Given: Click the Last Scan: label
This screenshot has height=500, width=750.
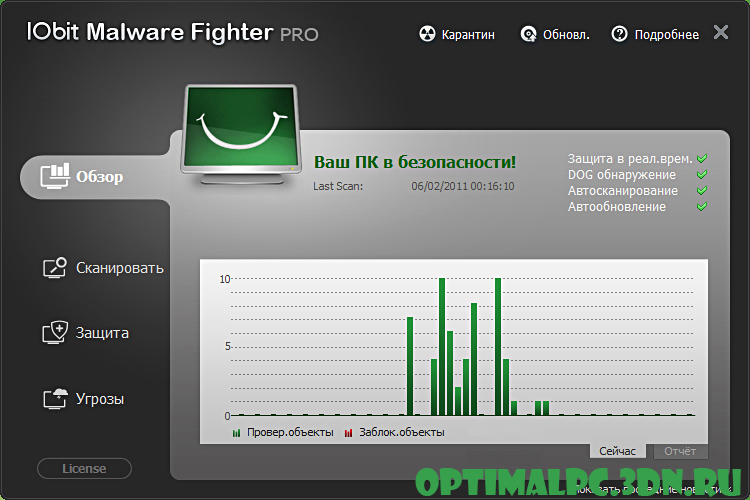Looking at the screenshot, I should point(338,186).
